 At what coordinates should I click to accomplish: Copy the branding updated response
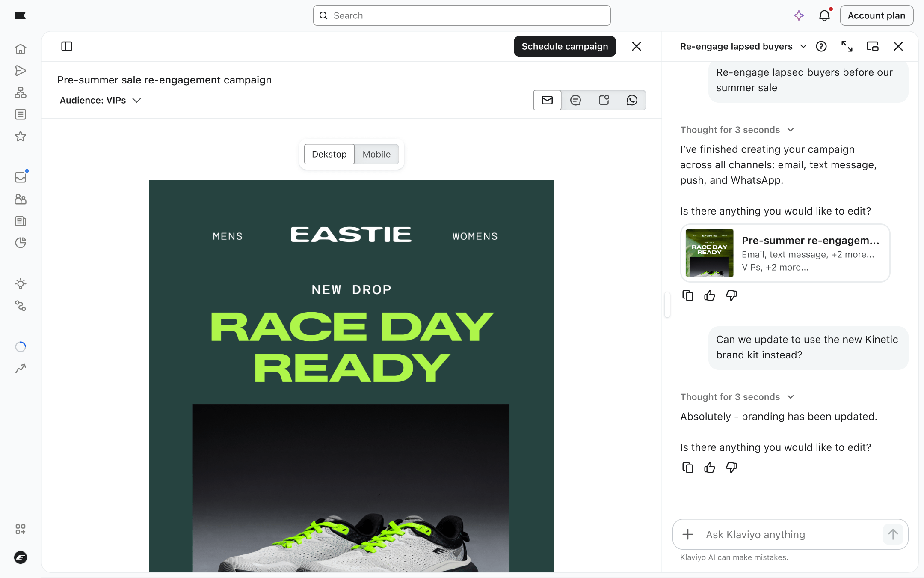pyautogui.click(x=688, y=468)
